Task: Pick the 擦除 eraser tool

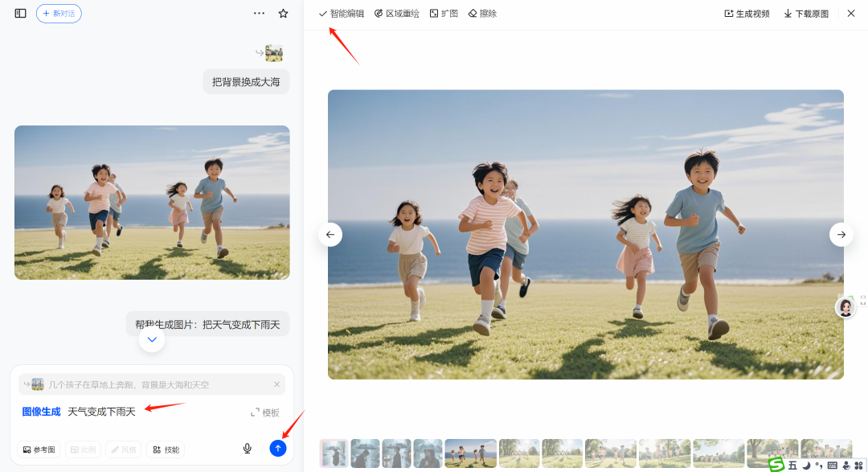Action: pos(482,14)
